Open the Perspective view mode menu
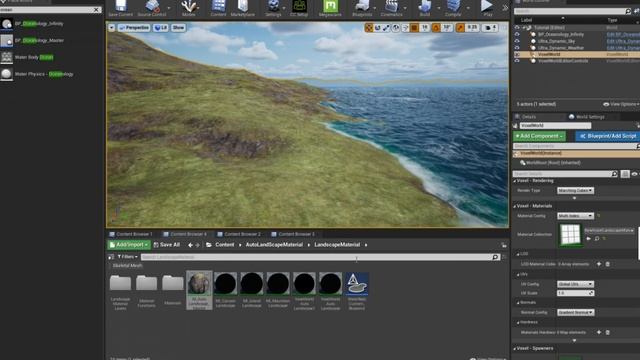This screenshot has height=360, width=640. (134, 28)
